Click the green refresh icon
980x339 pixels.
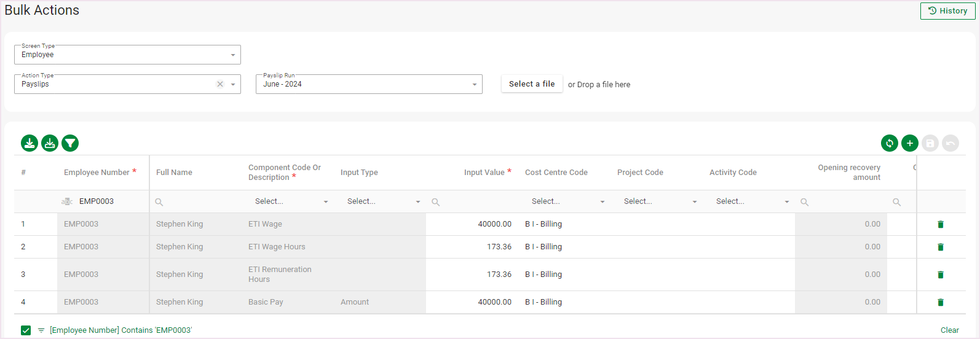click(x=889, y=143)
